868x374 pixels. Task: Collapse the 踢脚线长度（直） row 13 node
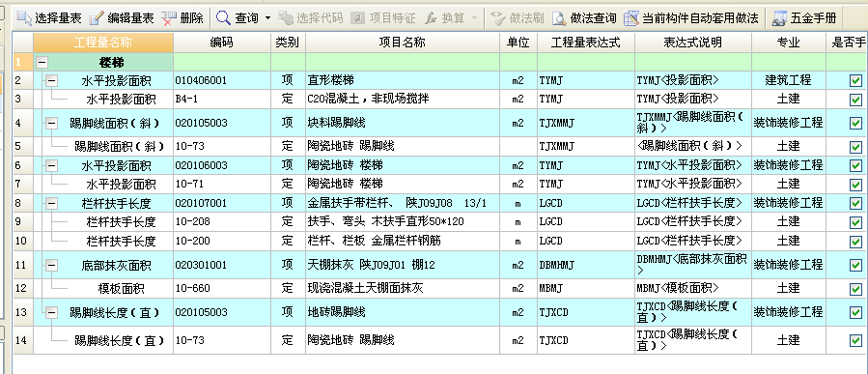[51, 313]
